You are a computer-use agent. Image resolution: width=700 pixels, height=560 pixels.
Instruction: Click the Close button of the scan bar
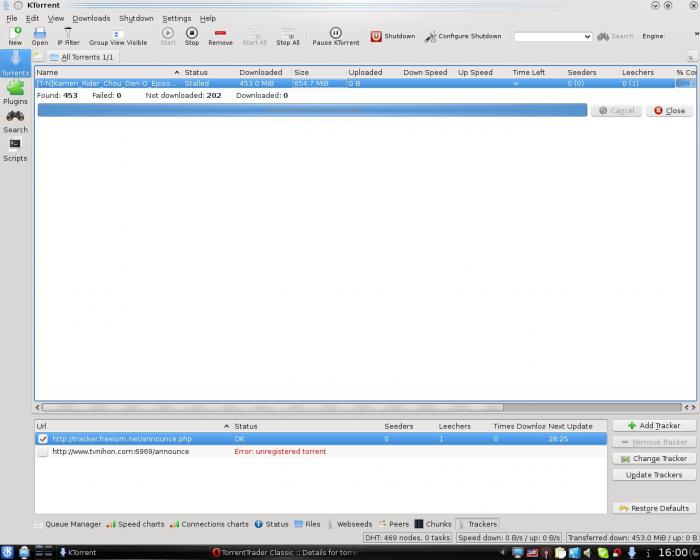click(x=669, y=111)
